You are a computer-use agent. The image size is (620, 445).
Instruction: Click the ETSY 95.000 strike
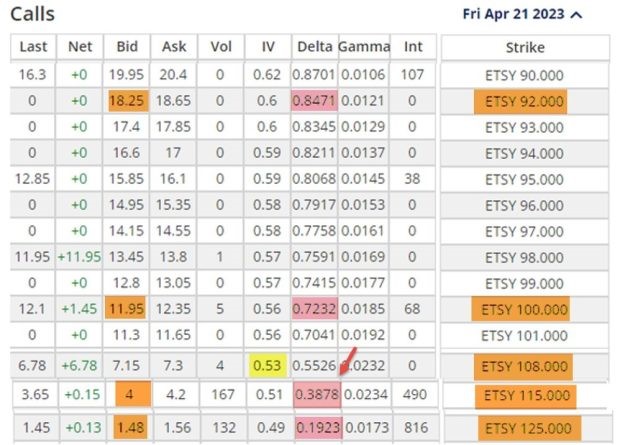pyautogui.click(x=525, y=179)
